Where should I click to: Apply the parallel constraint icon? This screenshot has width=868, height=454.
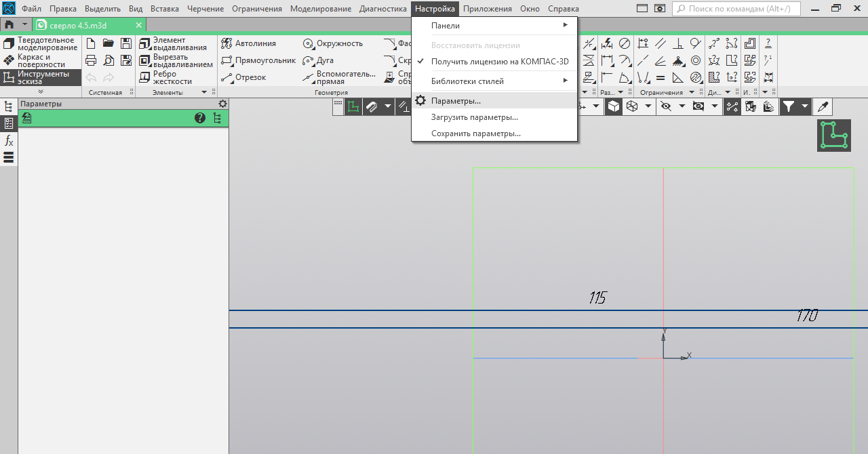(x=660, y=43)
